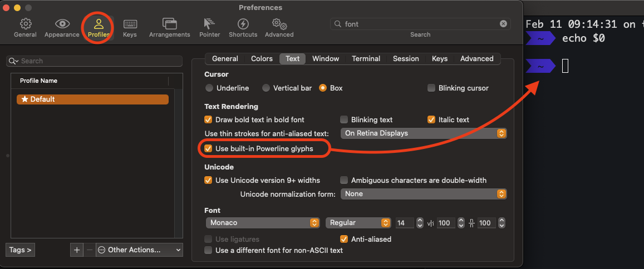The height and width of the screenshot is (269, 644).
Task: Switch to the Window tab
Action: coord(326,59)
